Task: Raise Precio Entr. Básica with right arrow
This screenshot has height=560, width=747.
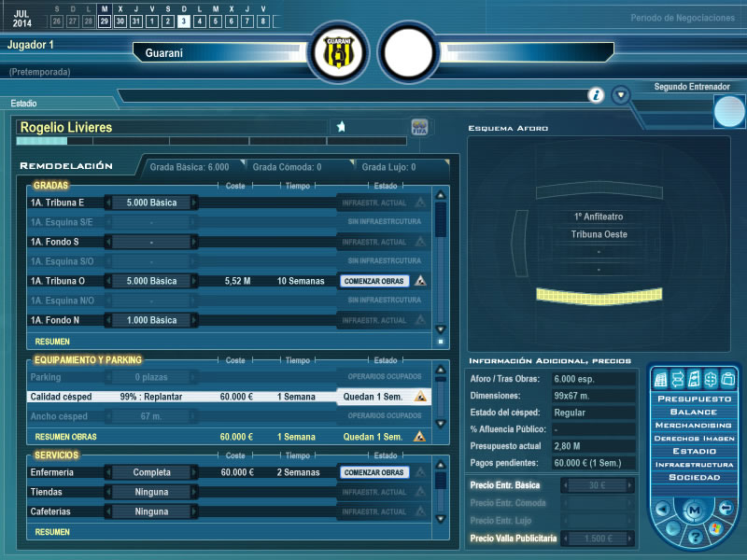Action: click(x=629, y=484)
